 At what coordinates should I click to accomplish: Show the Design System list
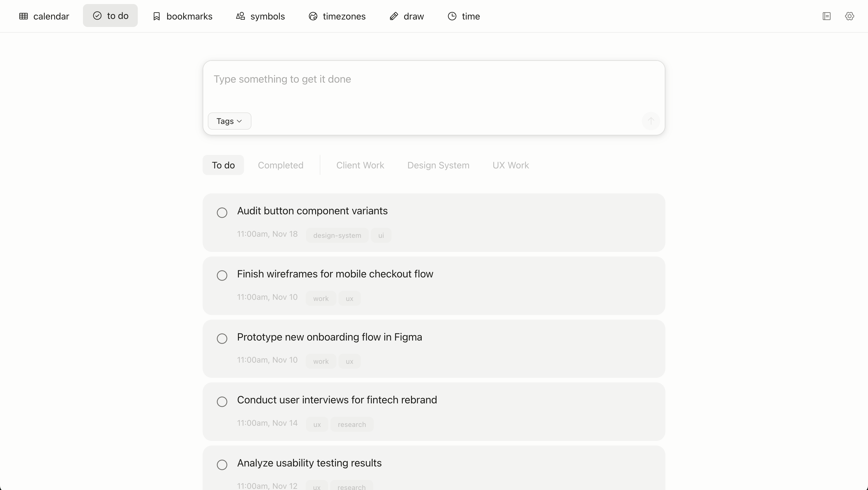click(x=438, y=165)
